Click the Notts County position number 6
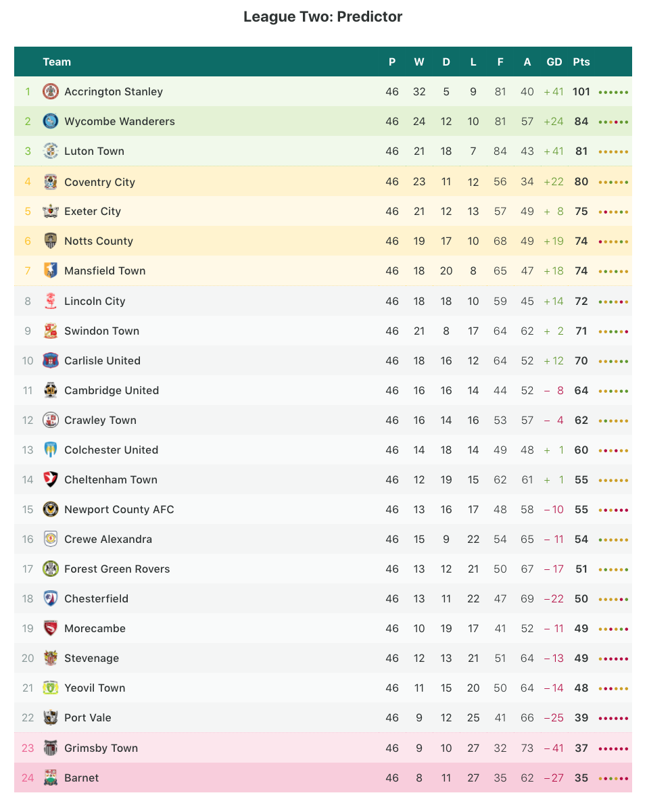 click(28, 241)
